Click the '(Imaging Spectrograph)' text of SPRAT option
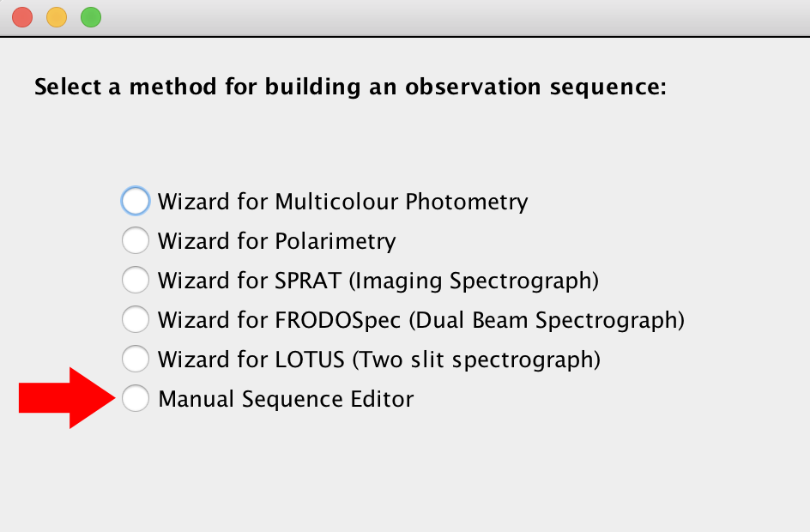Viewport: 810px width, 532px height. (474, 281)
